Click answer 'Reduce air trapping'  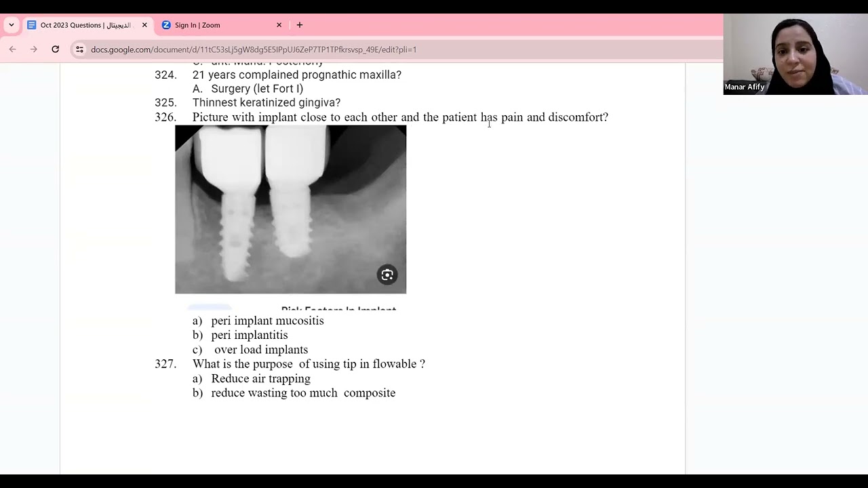point(260,379)
